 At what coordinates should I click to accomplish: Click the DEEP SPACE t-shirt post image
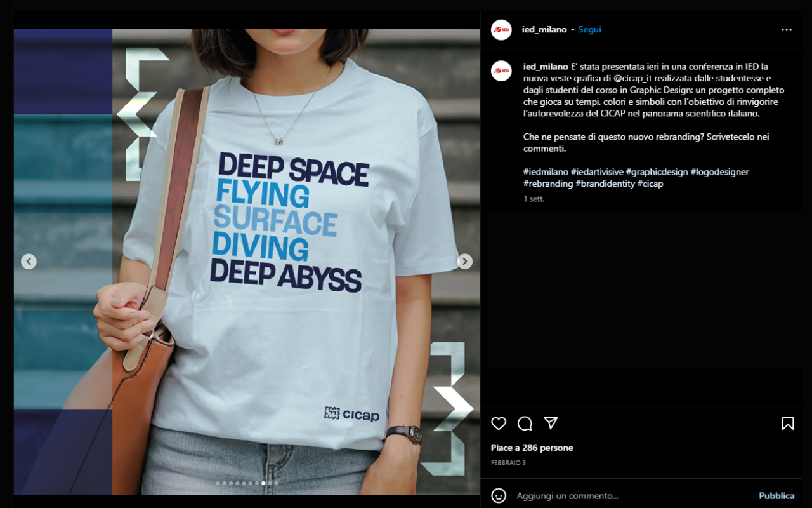(247, 262)
